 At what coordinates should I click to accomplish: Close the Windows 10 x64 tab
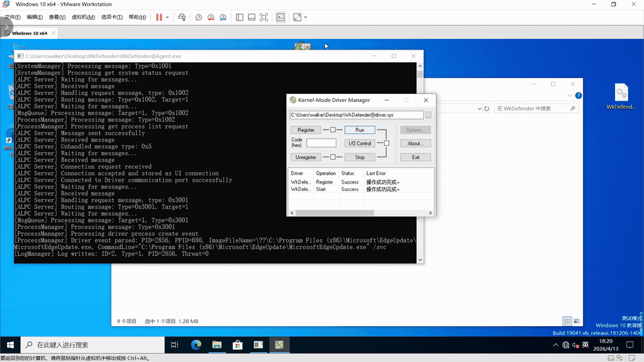click(53, 33)
